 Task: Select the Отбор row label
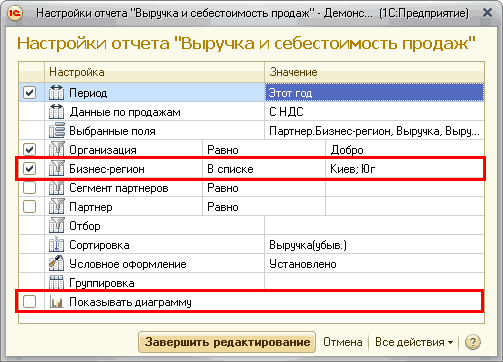click(85, 226)
